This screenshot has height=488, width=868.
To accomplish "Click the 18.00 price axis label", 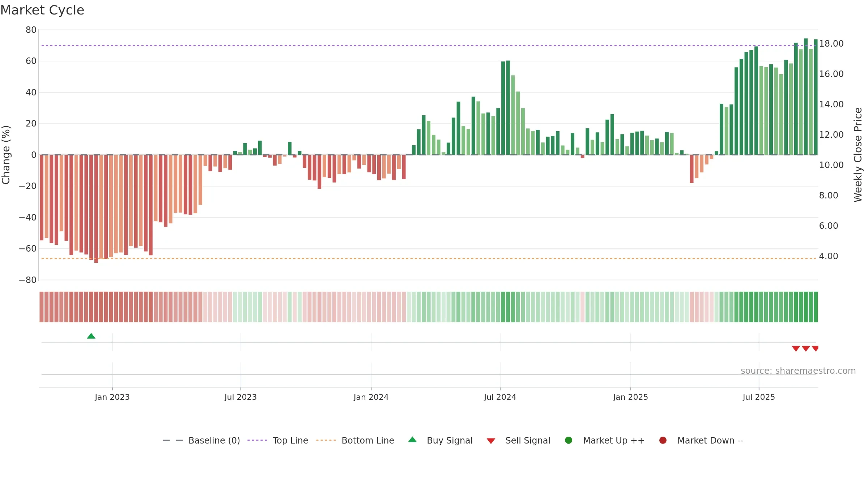I will [831, 44].
